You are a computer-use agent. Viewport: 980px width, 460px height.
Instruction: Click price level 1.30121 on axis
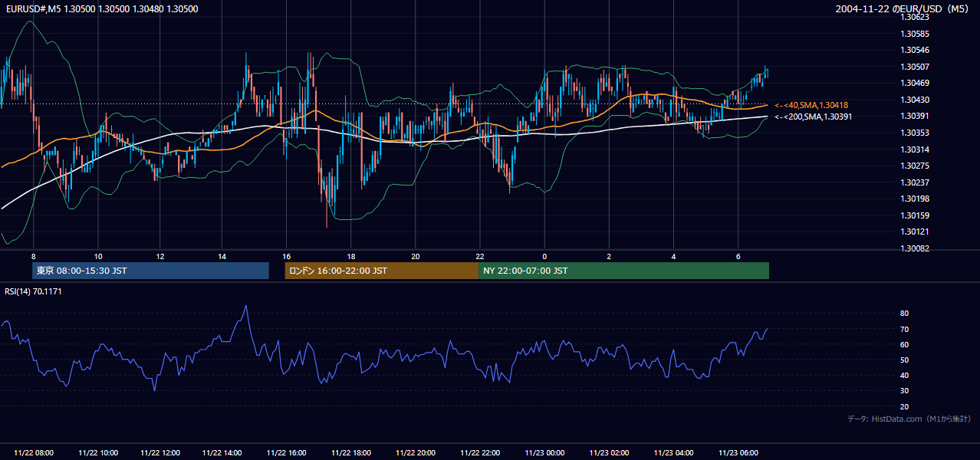(915, 232)
